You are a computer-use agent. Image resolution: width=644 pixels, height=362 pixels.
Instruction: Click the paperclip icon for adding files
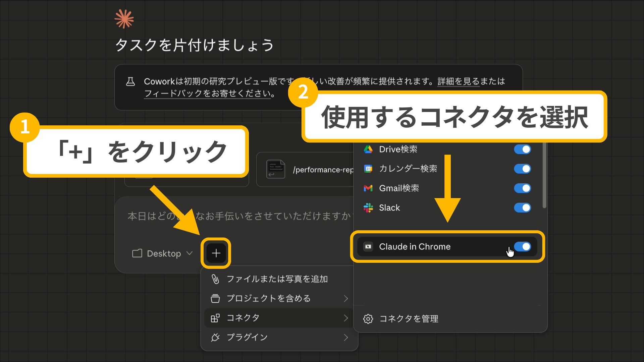pyautogui.click(x=215, y=279)
